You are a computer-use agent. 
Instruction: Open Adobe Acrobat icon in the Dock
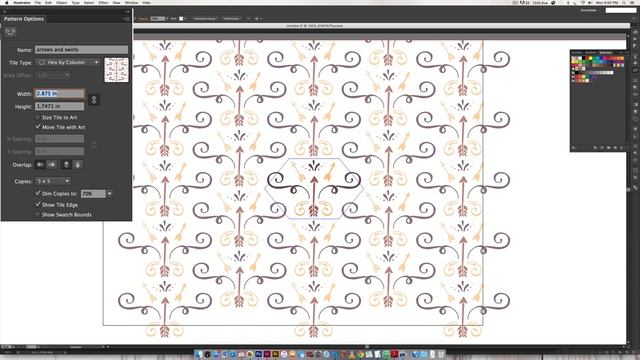[x=394, y=354]
